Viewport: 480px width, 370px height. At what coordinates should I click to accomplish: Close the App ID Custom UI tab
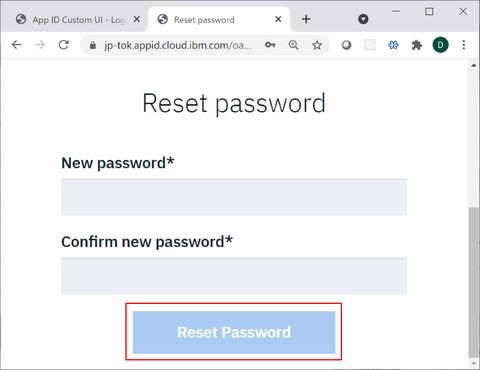[137, 19]
